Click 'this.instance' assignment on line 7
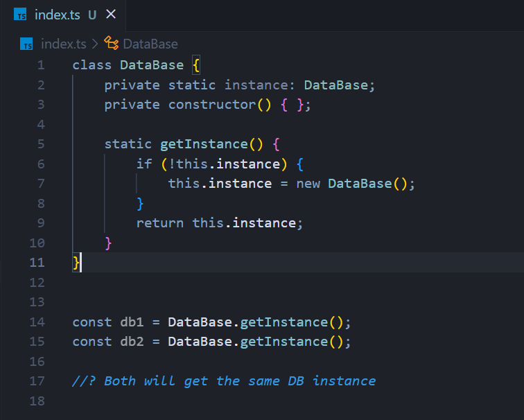The height and width of the screenshot is (420, 524). 220,184
